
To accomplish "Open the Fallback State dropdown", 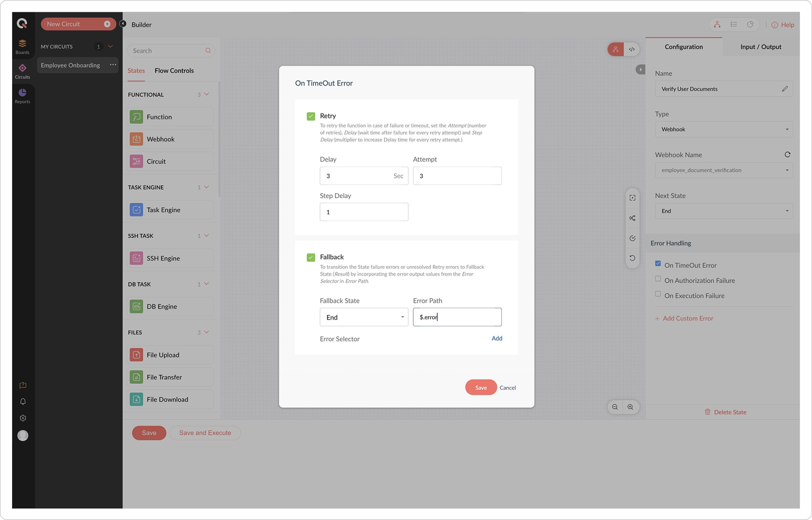I will (x=364, y=317).
